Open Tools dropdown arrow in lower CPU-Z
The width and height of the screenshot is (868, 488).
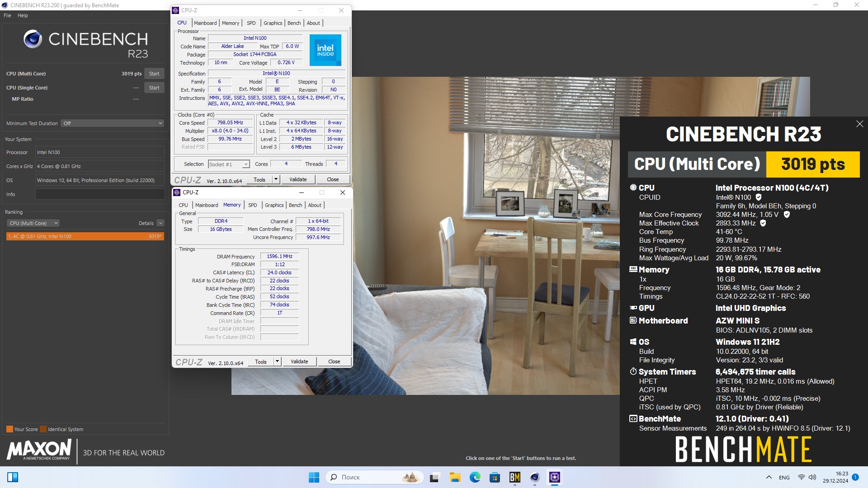pos(277,361)
